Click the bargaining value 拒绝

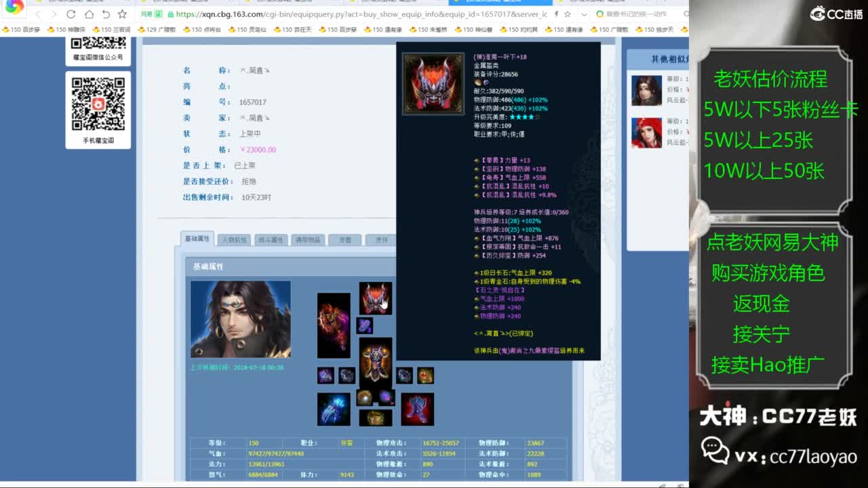(249, 182)
